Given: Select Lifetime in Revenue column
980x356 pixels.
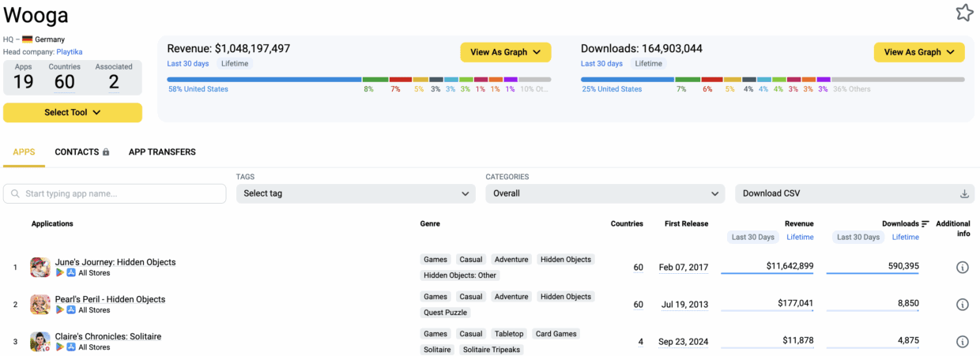Looking at the screenshot, I should 800,237.
